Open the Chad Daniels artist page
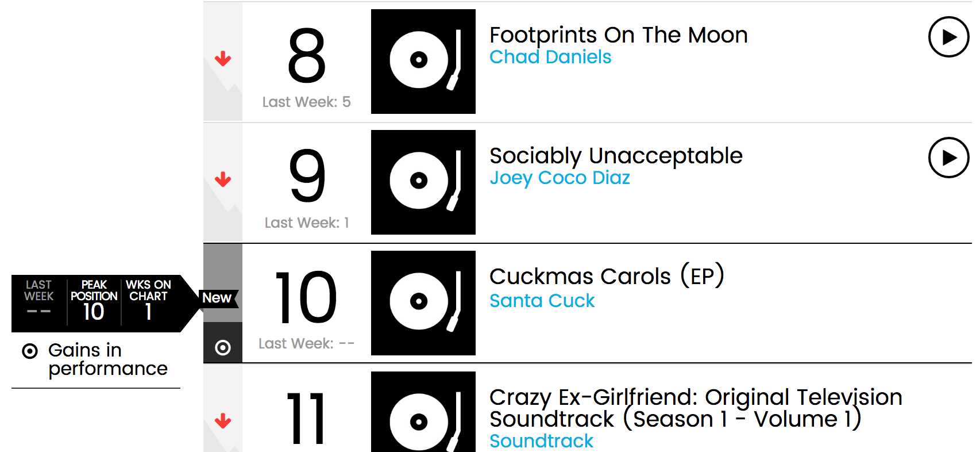Viewport: 980px width, 452px height. pyautogui.click(x=550, y=57)
